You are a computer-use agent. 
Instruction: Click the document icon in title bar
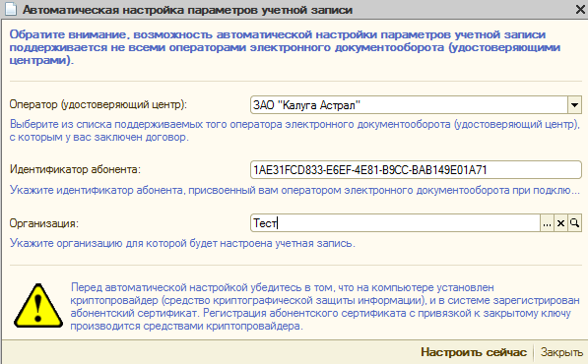click(11, 9)
